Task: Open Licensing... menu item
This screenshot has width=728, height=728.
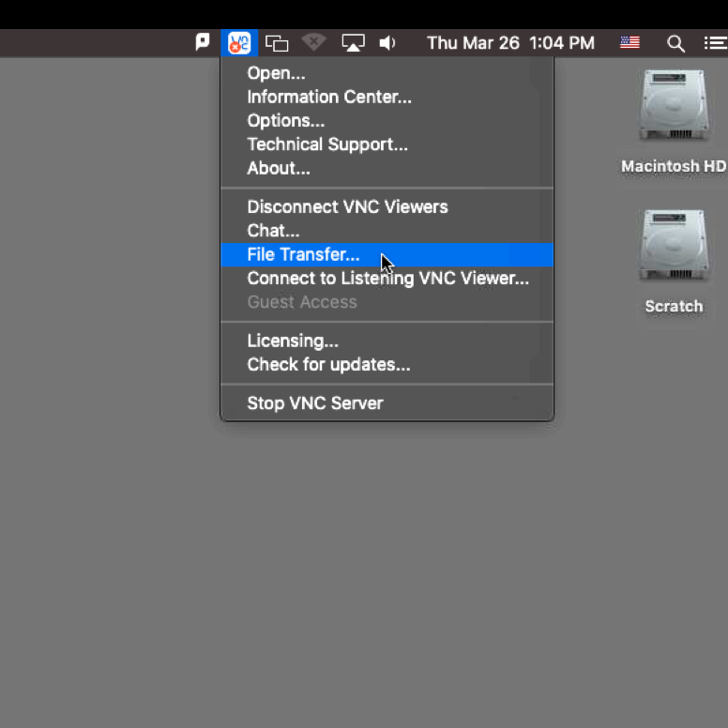Action: pos(387,341)
